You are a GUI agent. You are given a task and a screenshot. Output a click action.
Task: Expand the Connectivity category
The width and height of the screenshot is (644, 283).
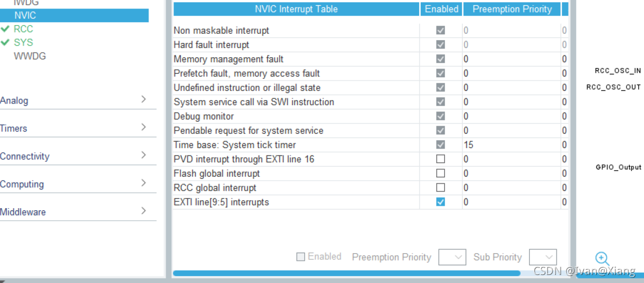(x=78, y=156)
